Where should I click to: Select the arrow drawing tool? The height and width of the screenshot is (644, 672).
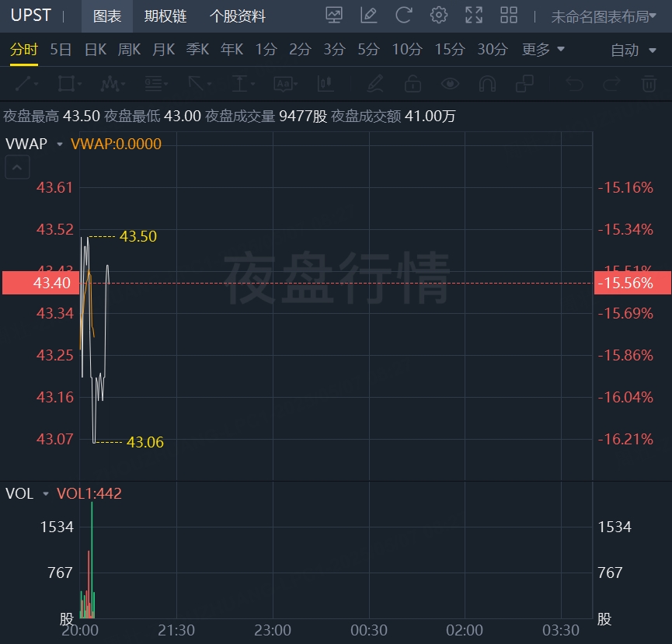(196, 84)
